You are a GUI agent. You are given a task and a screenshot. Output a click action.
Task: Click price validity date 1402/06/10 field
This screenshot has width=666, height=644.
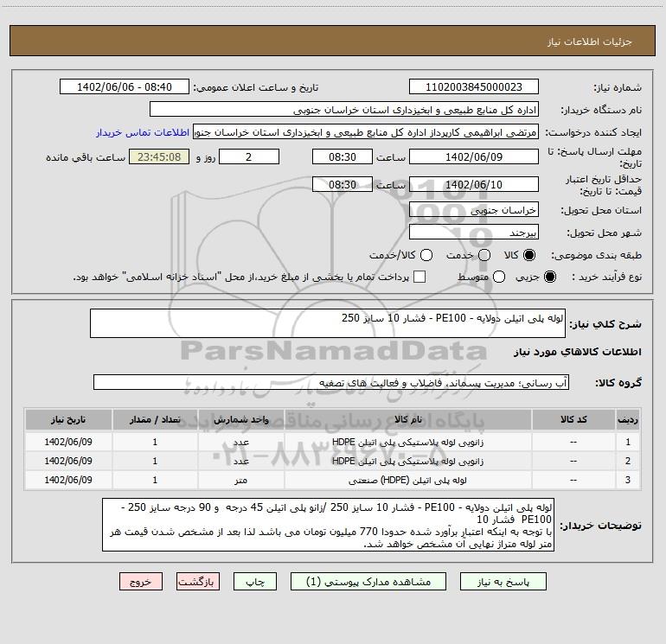coord(474,184)
